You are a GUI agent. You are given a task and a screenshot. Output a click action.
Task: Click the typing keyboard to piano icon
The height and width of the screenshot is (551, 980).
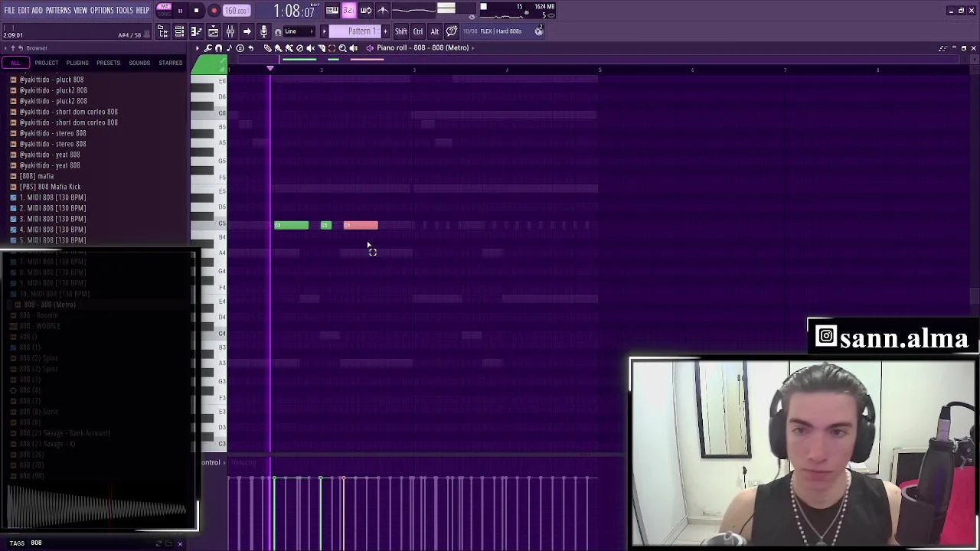(332, 10)
